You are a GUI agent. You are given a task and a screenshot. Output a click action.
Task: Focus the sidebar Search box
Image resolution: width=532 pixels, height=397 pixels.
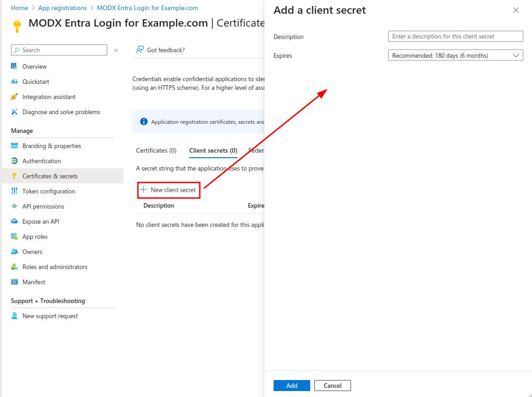point(59,50)
